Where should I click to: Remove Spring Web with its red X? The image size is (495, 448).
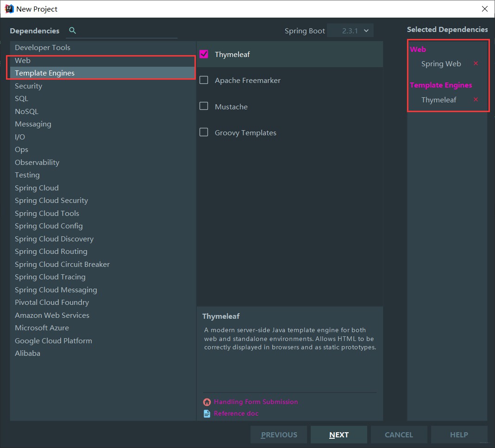pyautogui.click(x=476, y=63)
